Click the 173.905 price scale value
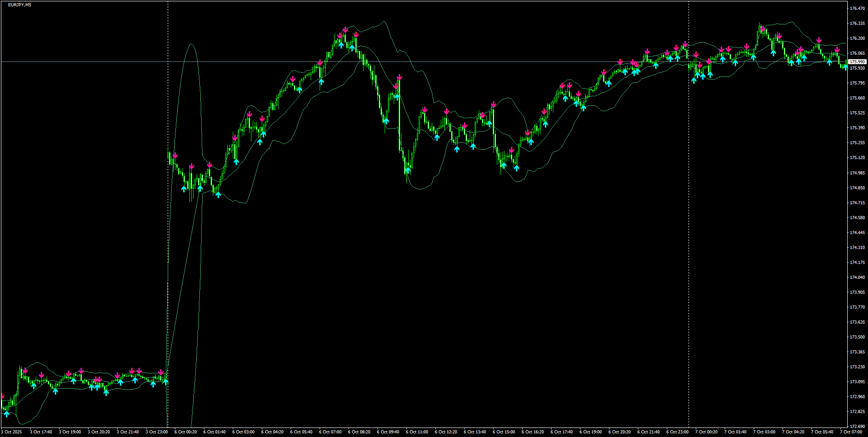The image size is (868, 437). [858, 292]
